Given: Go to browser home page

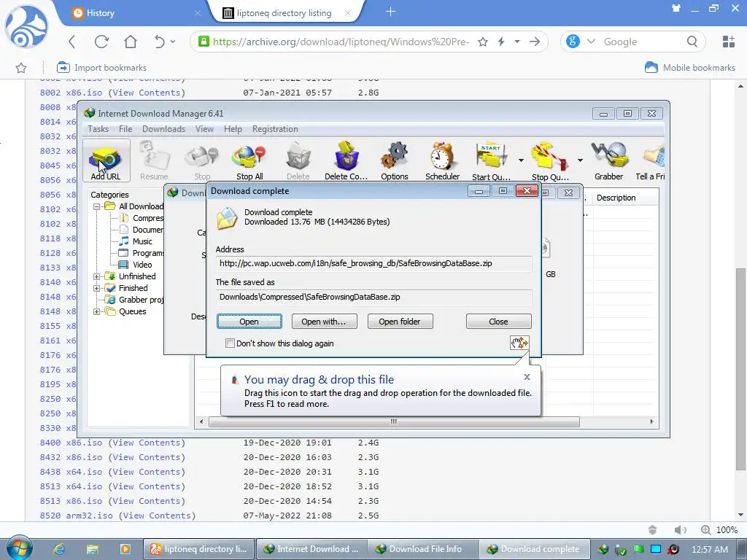Looking at the screenshot, I should coord(130,42).
